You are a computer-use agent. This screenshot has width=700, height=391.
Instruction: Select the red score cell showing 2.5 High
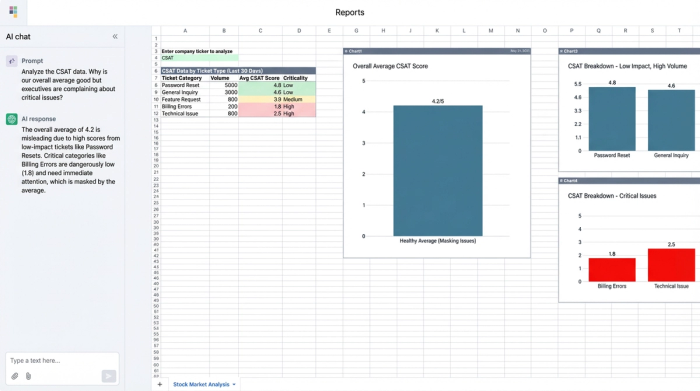(260, 114)
